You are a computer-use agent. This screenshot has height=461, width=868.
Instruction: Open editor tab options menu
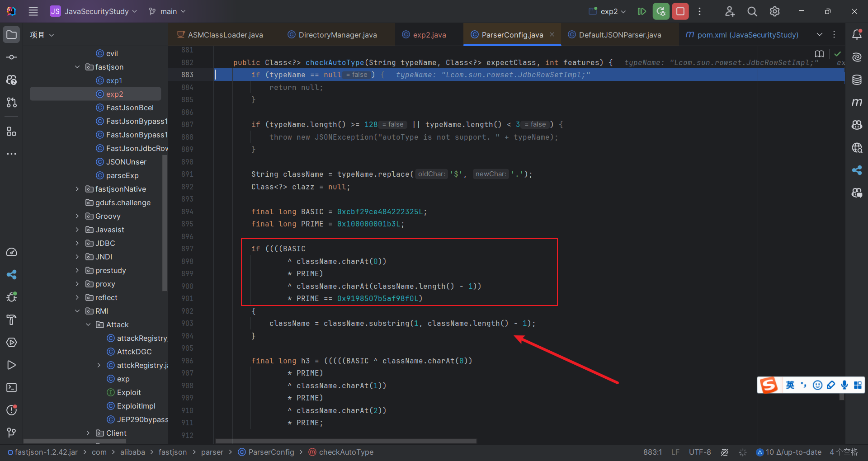834,34
